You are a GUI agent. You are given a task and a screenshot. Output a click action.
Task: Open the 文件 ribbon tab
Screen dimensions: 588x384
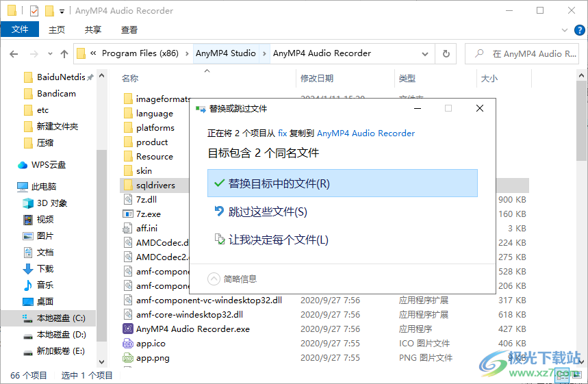pos(19,29)
